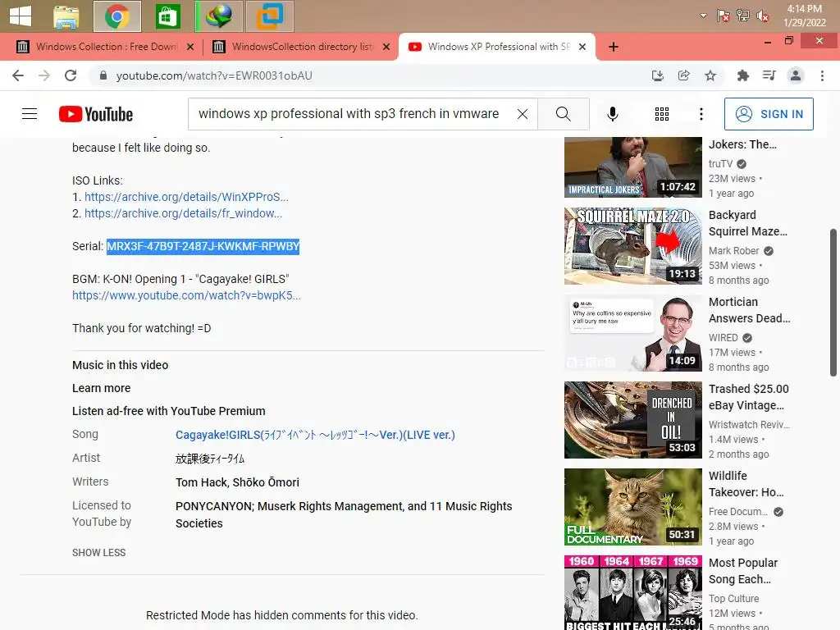Viewport: 840px width, 630px height.
Task: Open the Mortician WIRED video thumbnail
Action: [632, 333]
